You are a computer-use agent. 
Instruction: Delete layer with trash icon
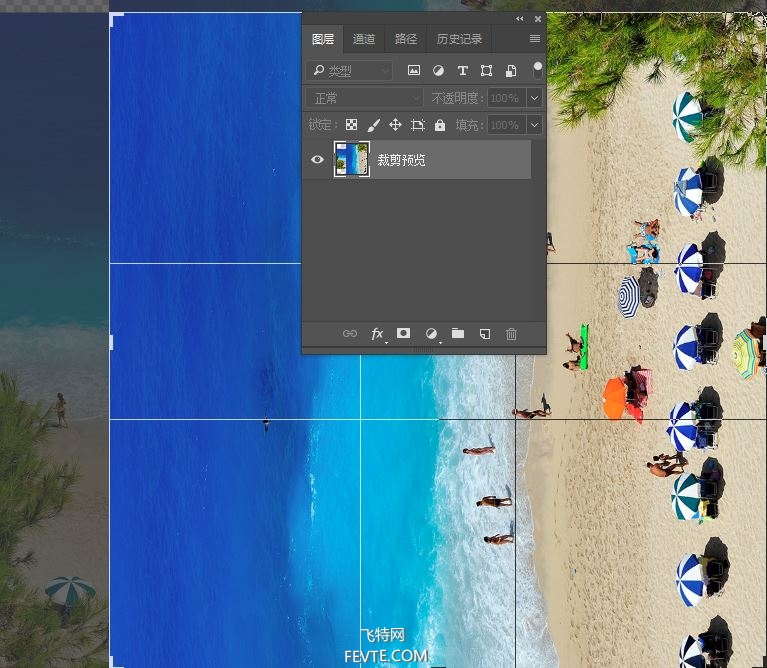[511, 334]
